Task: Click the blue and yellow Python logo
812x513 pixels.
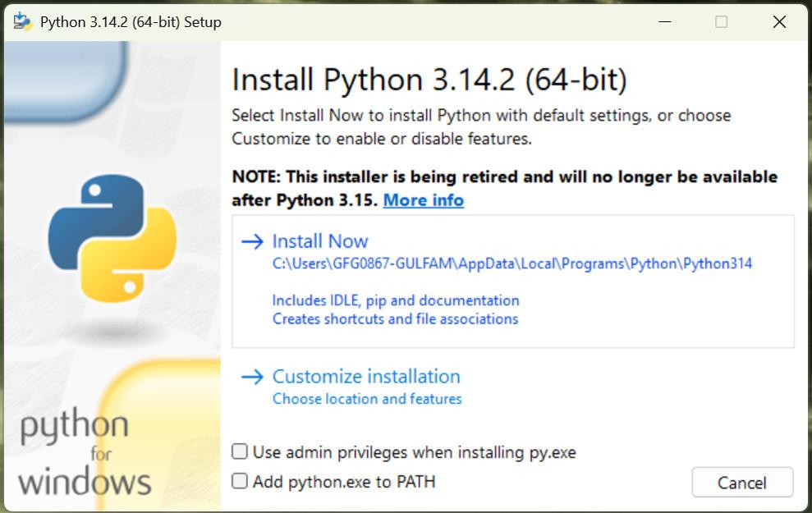Action: point(112,236)
